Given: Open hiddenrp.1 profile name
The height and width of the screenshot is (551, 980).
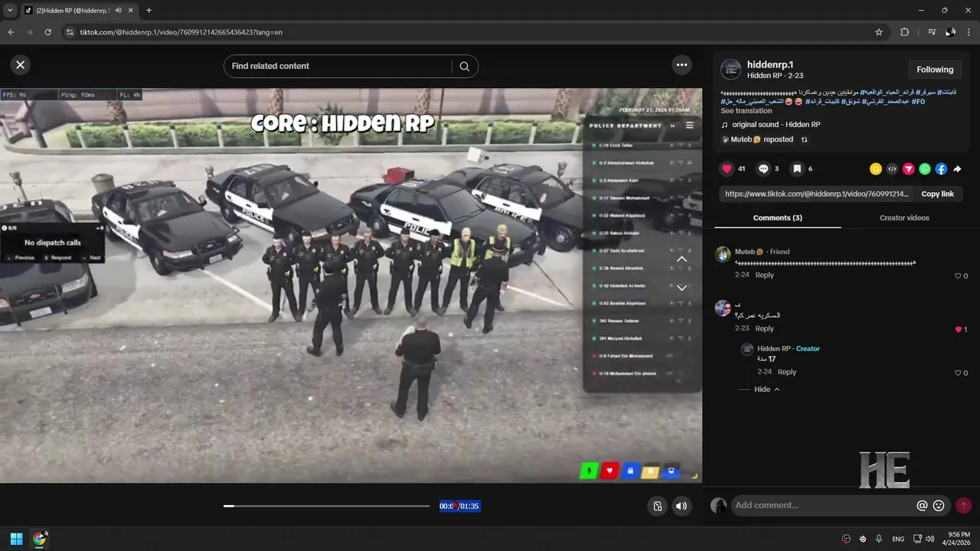Looking at the screenshot, I should (770, 65).
